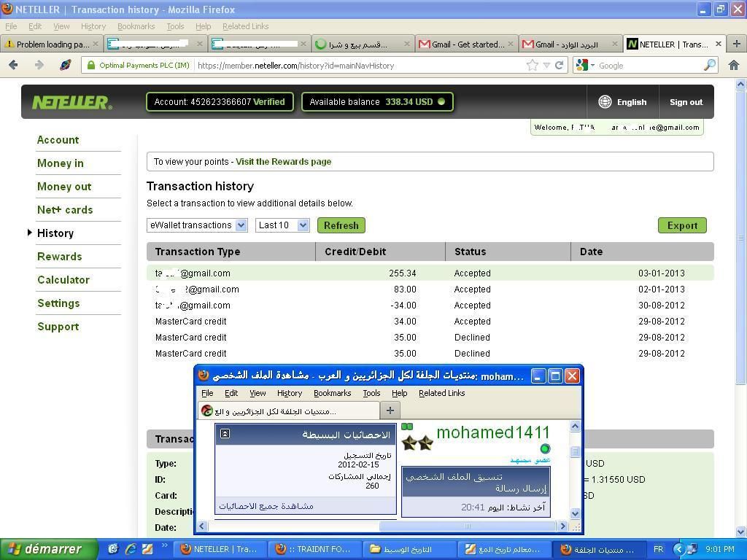Click the search magnifier in Google box
This screenshot has width=747, height=560.
[709, 65]
